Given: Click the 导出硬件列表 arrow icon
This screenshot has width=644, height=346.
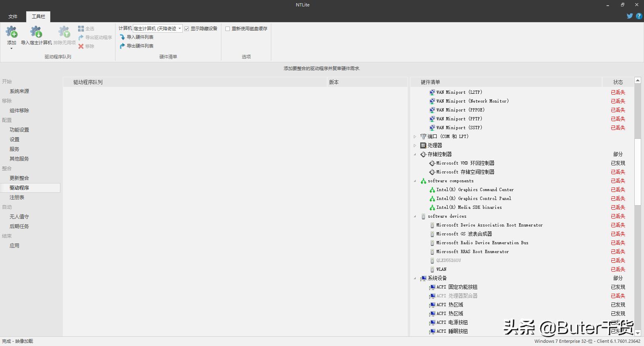Looking at the screenshot, I should coord(122,46).
